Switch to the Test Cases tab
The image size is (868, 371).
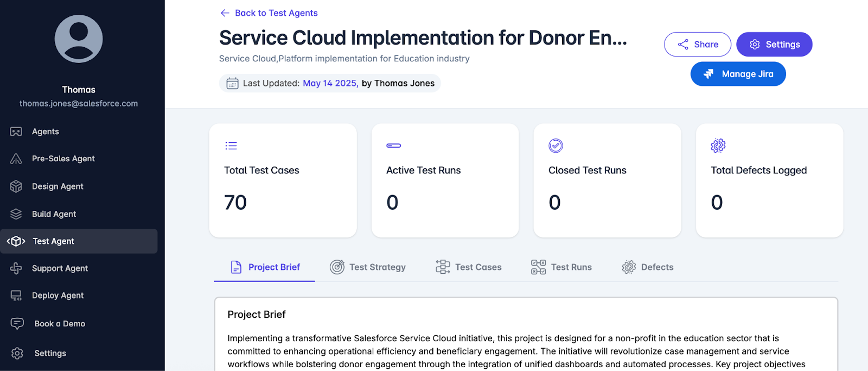point(469,267)
